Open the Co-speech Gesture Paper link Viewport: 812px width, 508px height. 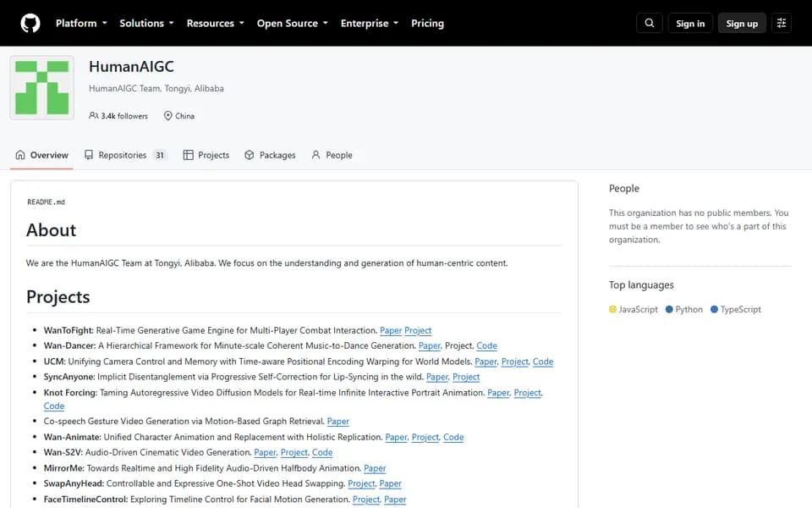338,421
